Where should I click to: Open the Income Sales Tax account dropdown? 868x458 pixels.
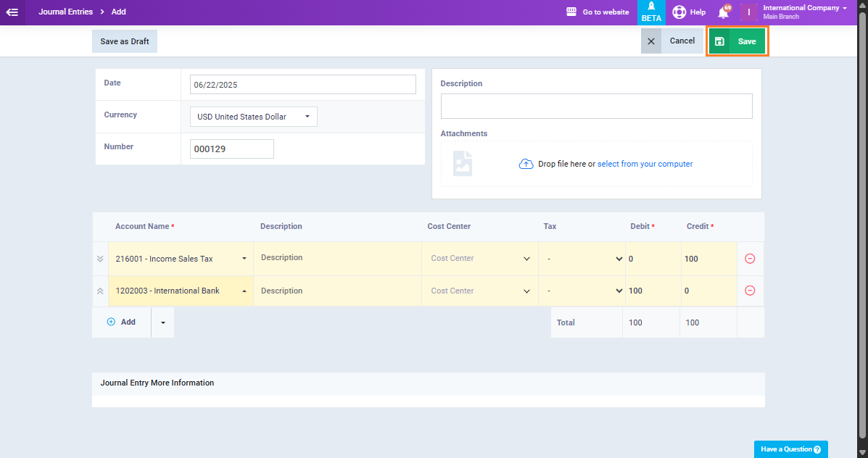click(244, 258)
